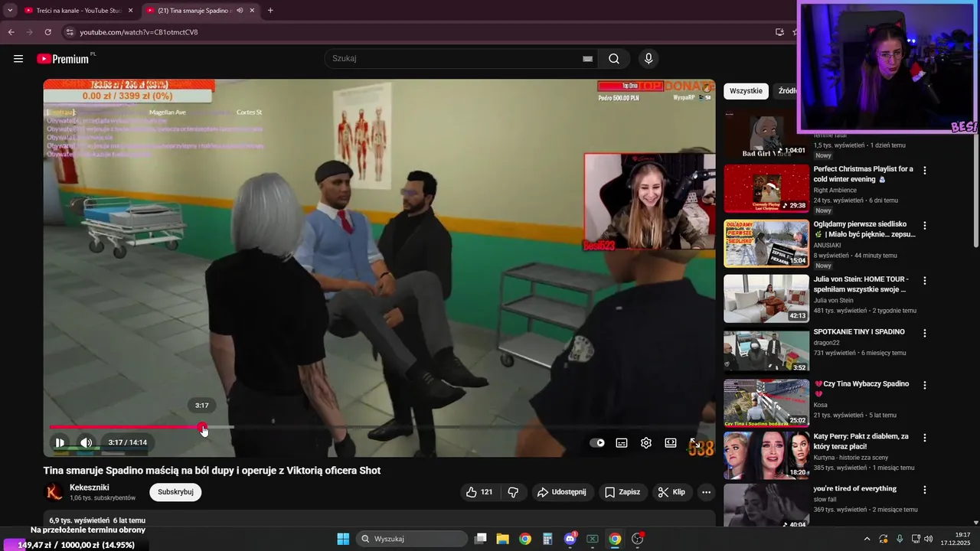Toggle subtitles in the player

point(622,442)
